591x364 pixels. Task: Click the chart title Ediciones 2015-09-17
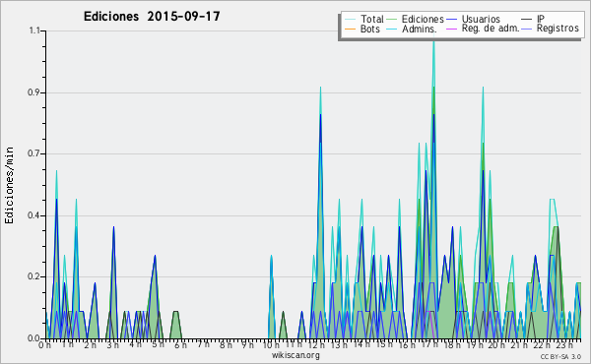click(152, 17)
